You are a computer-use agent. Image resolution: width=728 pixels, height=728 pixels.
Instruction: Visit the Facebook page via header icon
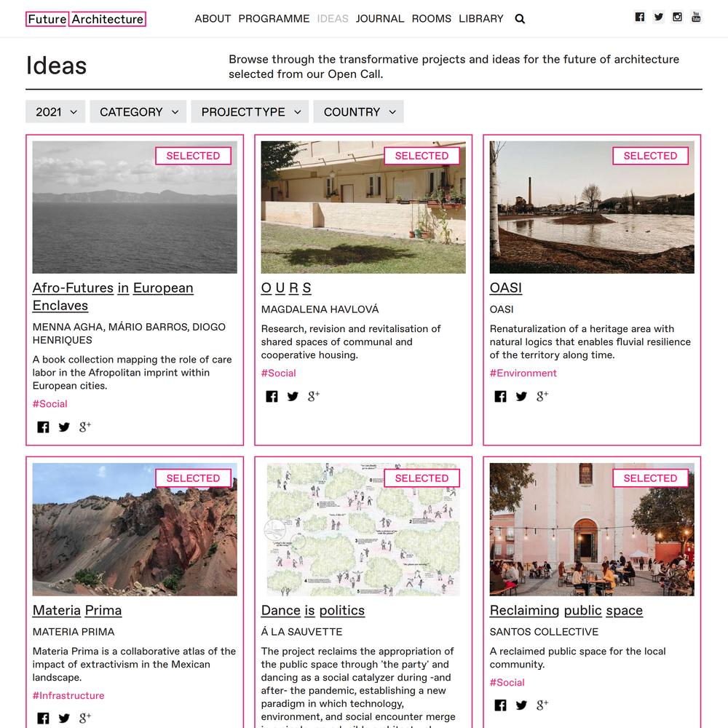tap(639, 17)
